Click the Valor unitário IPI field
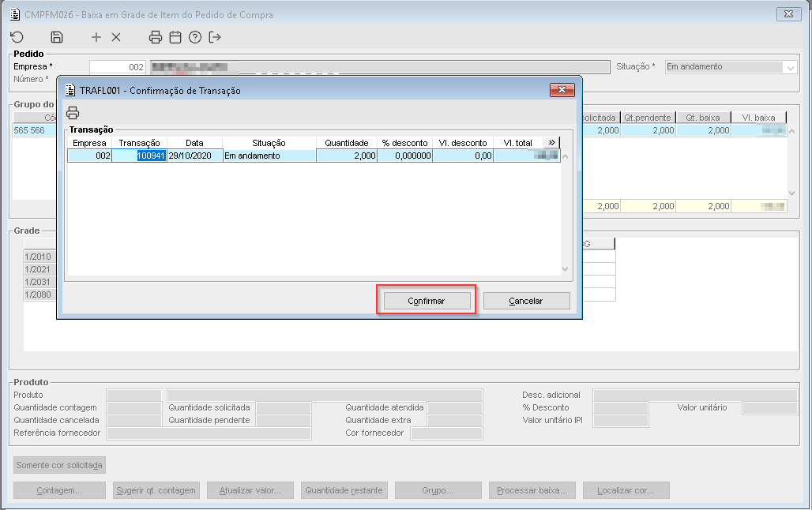This screenshot has width=812, height=510. [620, 421]
